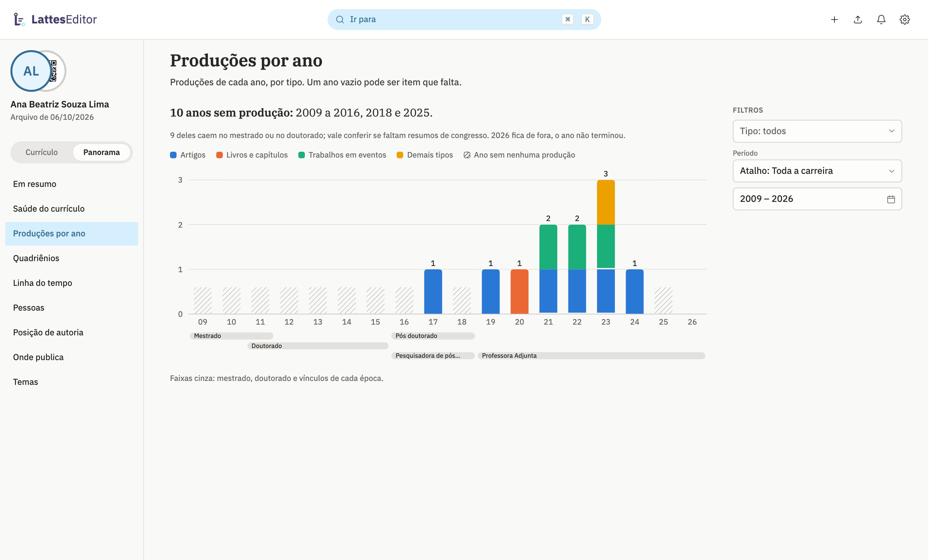This screenshot has height=560, width=938.
Task: Go to Onde publica
Action: coord(72,357)
